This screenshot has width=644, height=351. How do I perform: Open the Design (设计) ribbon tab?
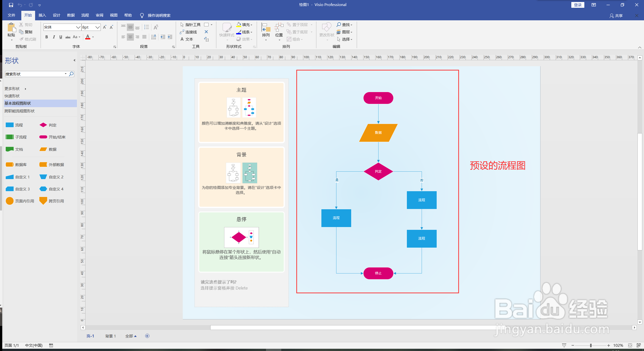click(56, 15)
